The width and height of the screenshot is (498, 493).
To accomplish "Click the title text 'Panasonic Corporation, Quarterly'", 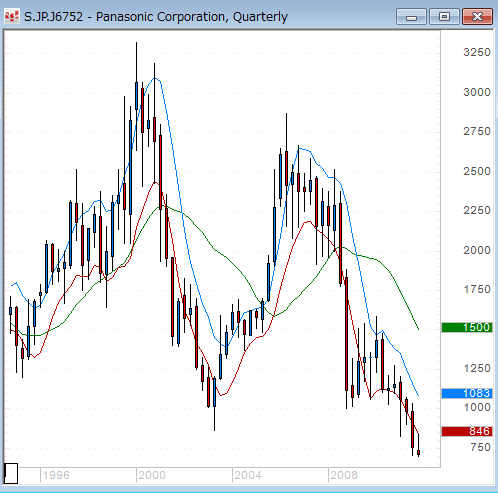I will tap(192, 17).
